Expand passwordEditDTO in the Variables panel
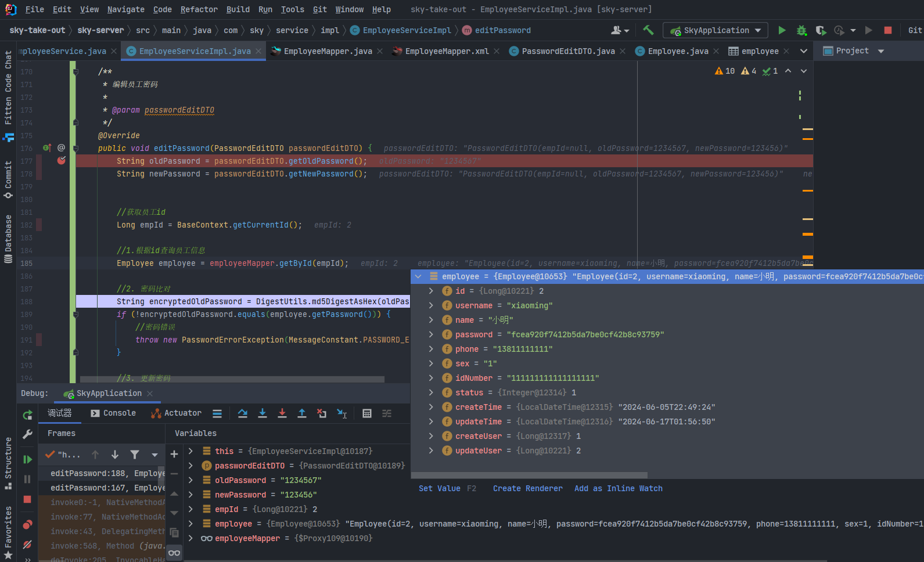The height and width of the screenshot is (562, 924). point(190,466)
